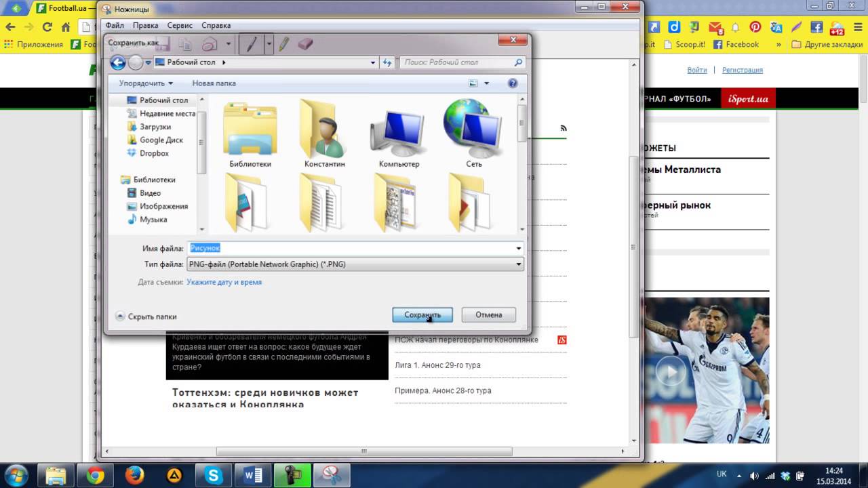Open Pen tool options dropdown arrow
Viewport: 868px width, 488px height.
coord(269,44)
